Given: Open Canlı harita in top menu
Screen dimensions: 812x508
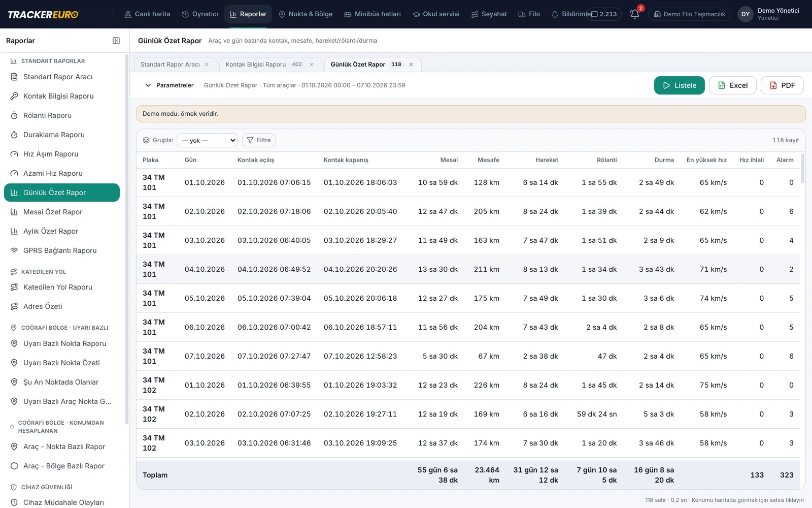Looking at the screenshot, I should (x=147, y=14).
